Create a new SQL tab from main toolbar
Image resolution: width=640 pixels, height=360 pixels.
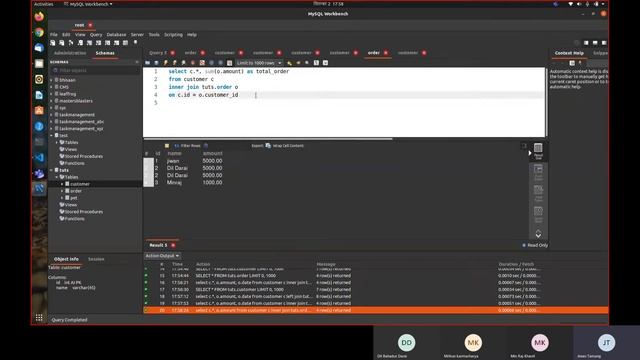pyautogui.click(x=53, y=43)
